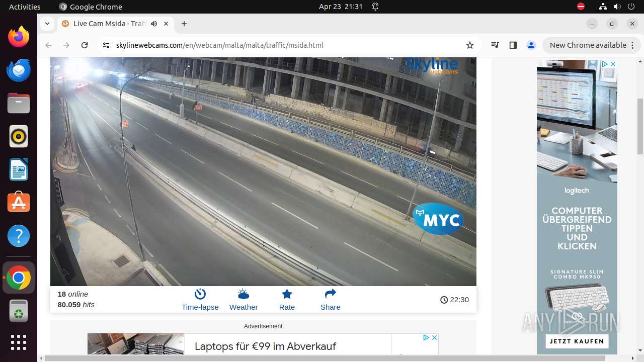Toggle Chrome side panel

(x=513, y=45)
